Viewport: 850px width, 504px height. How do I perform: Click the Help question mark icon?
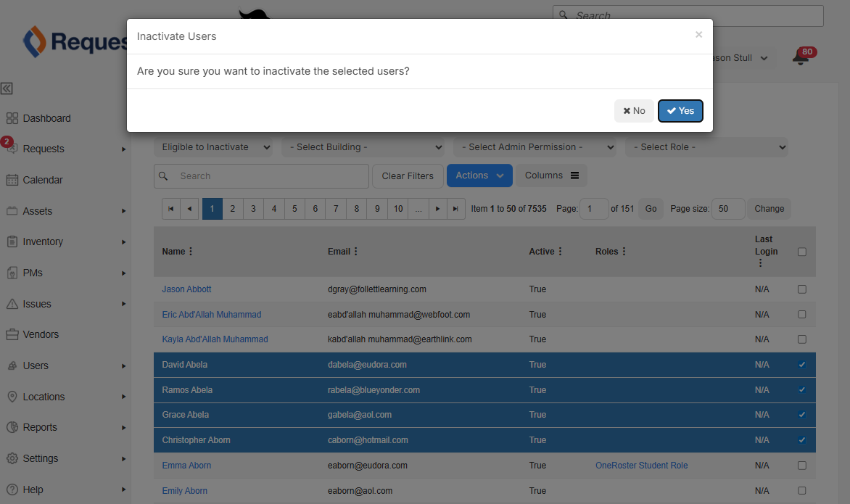click(12, 489)
